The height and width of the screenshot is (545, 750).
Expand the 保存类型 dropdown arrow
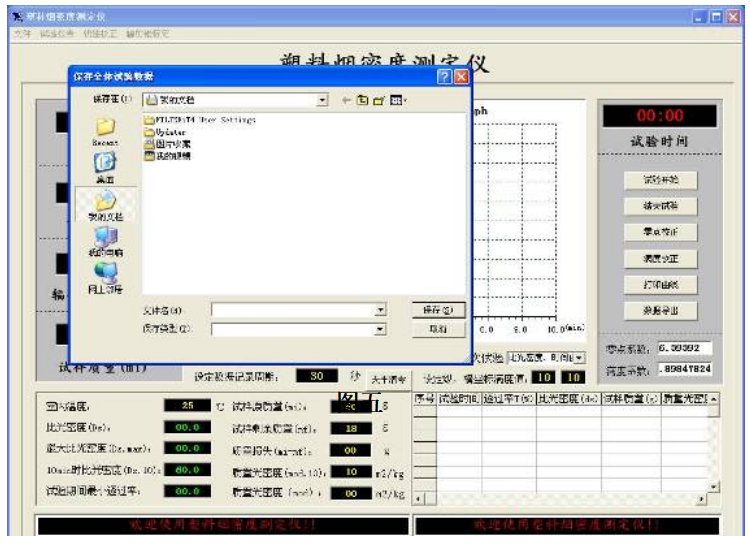(380, 329)
